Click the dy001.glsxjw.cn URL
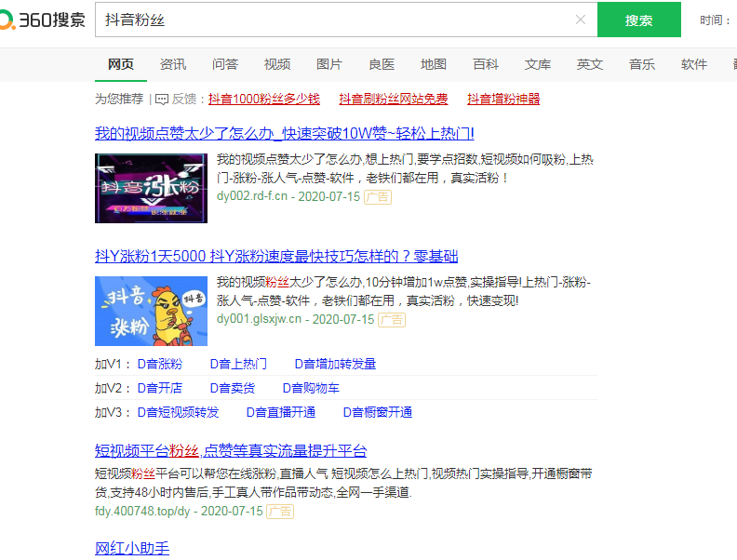Screen dimensions: 737x560 pyautogui.click(x=259, y=319)
